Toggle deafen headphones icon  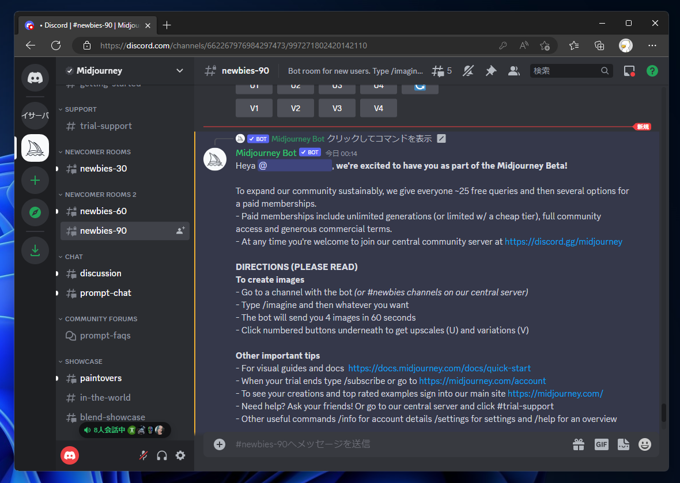pos(162,455)
